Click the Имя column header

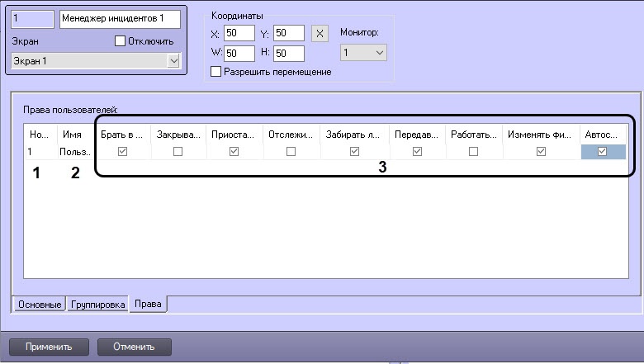[x=71, y=134]
